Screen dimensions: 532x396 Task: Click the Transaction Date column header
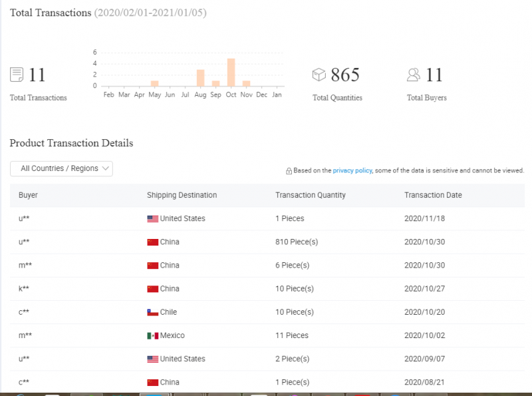coord(433,195)
